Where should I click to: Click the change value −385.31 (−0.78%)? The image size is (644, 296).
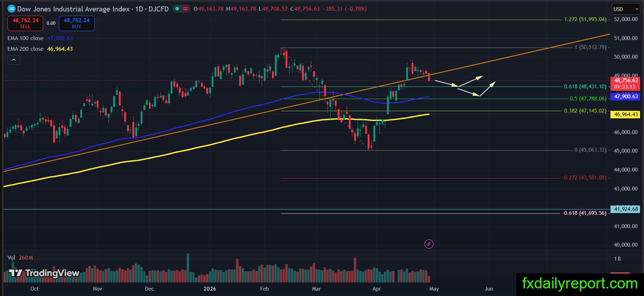(344, 9)
